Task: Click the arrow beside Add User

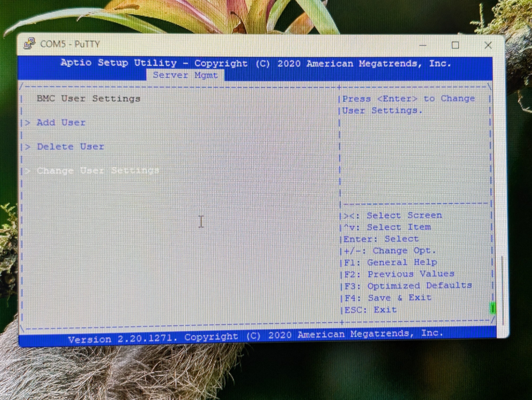Action: pos(27,123)
